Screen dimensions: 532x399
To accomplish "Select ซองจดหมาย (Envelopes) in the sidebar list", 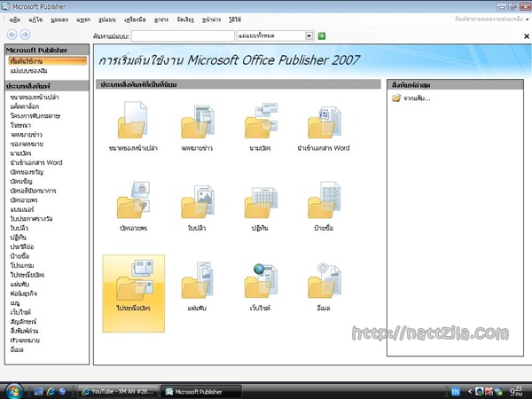I will point(27,144).
